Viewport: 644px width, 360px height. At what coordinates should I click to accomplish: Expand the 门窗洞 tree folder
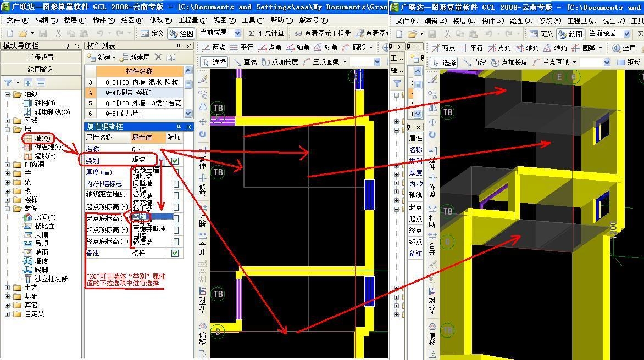click(8, 165)
